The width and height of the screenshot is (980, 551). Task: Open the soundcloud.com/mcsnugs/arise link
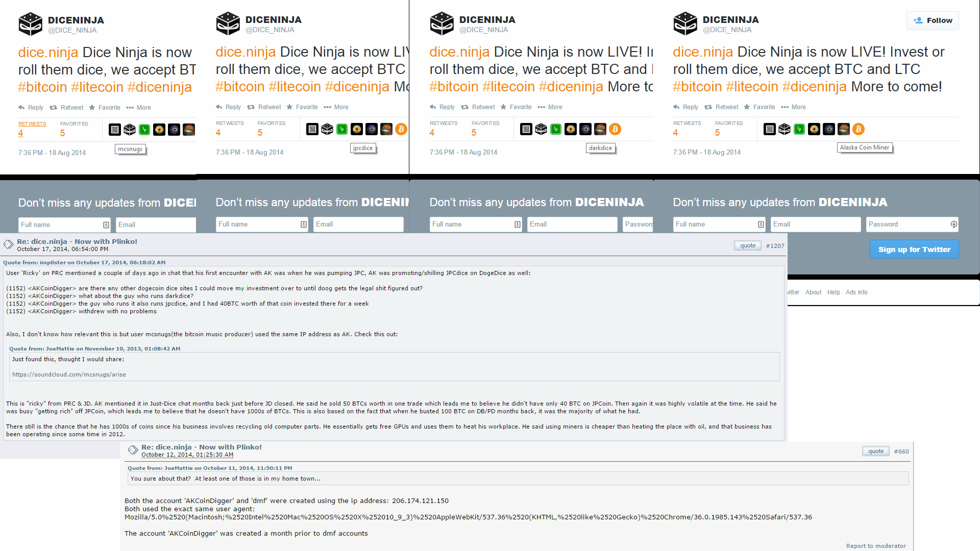click(69, 374)
